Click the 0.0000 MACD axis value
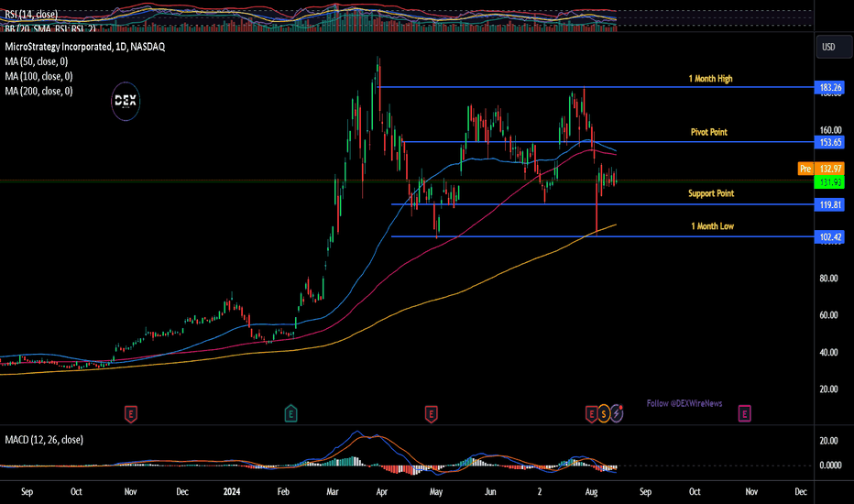This screenshot has height=504, width=854. 830,466
